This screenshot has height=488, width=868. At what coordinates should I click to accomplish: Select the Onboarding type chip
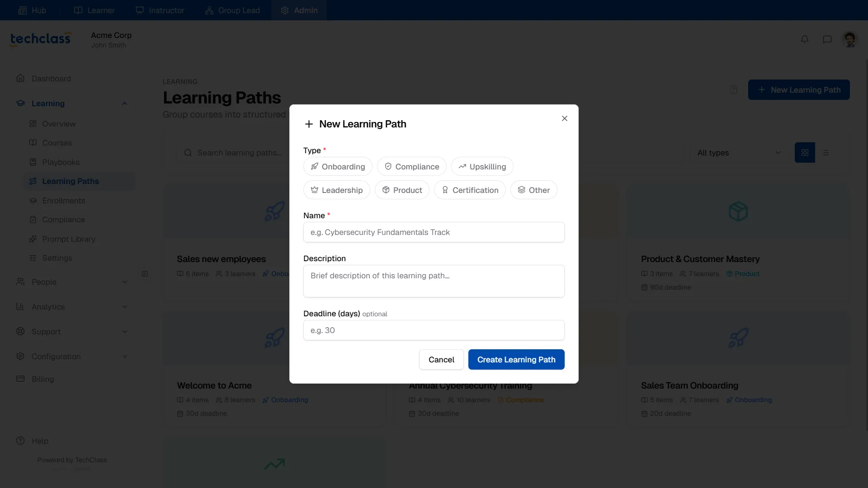338,166
